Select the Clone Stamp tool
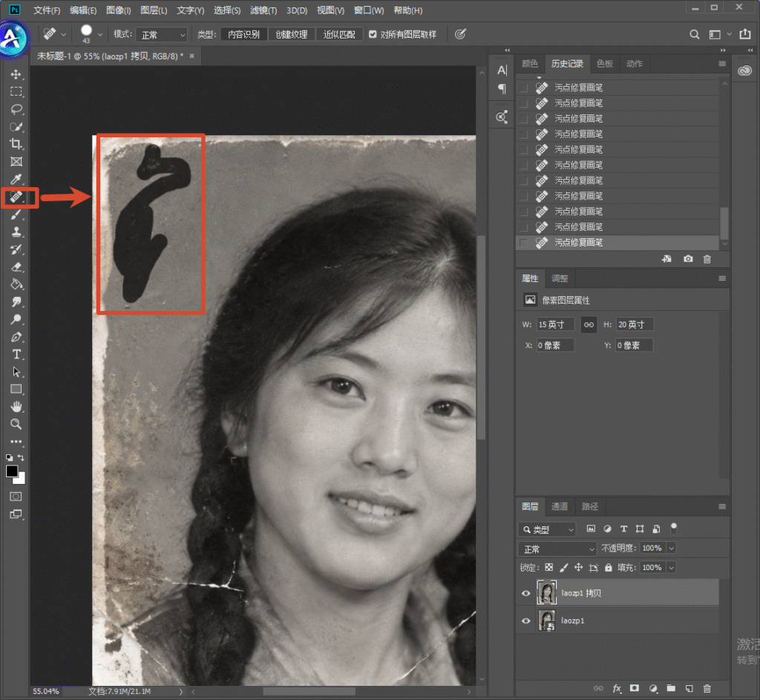 (x=16, y=232)
